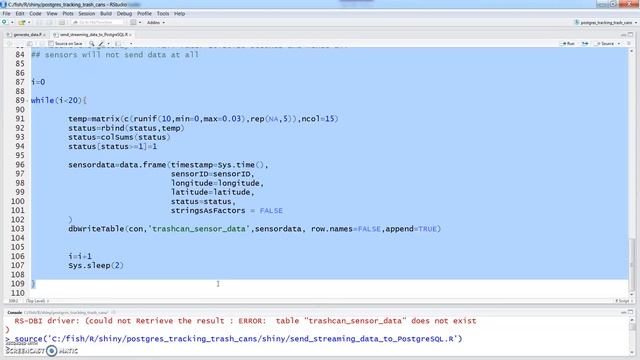The width and height of the screenshot is (640, 360).
Task: Click the 'Sys.sleep(2)' code on line 107
Action: coord(96,265)
